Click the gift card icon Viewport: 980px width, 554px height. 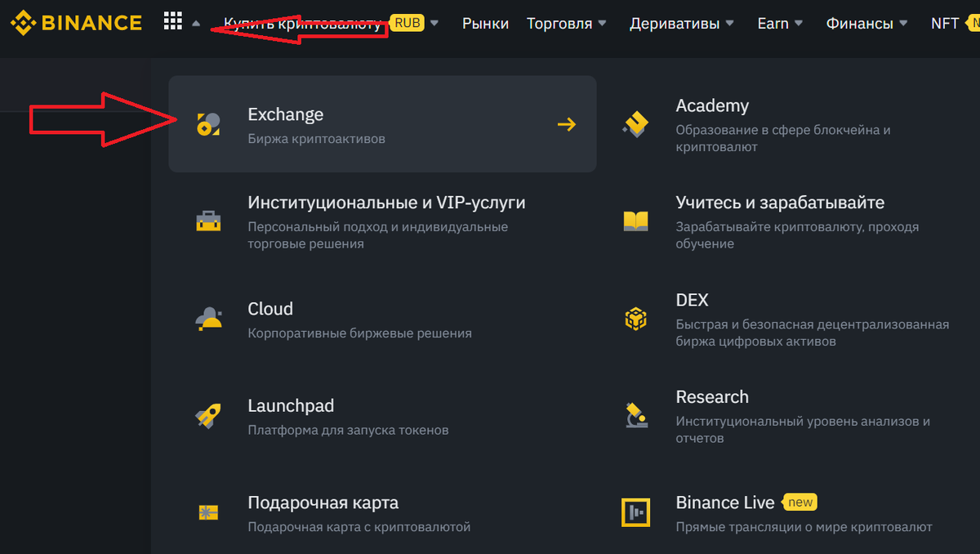(208, 512)
